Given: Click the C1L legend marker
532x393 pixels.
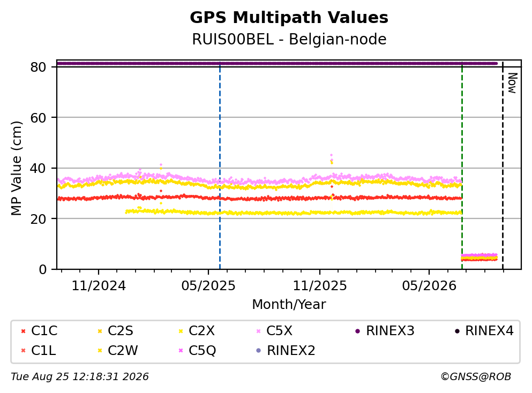Looking at the screenshot, I should click(23, 351).
